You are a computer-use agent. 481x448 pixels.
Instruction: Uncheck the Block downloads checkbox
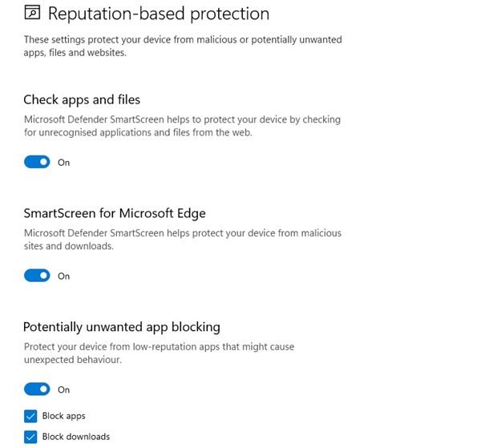30,437
